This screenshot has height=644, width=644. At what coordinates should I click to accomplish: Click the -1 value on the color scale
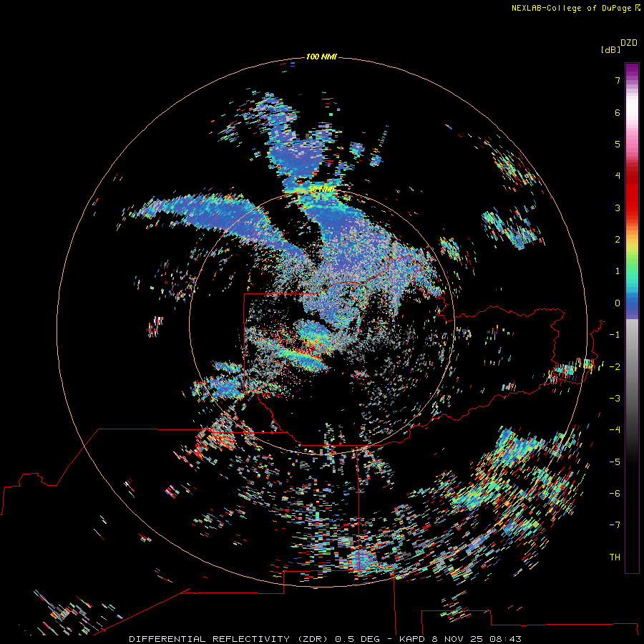(x=615, y=335)
